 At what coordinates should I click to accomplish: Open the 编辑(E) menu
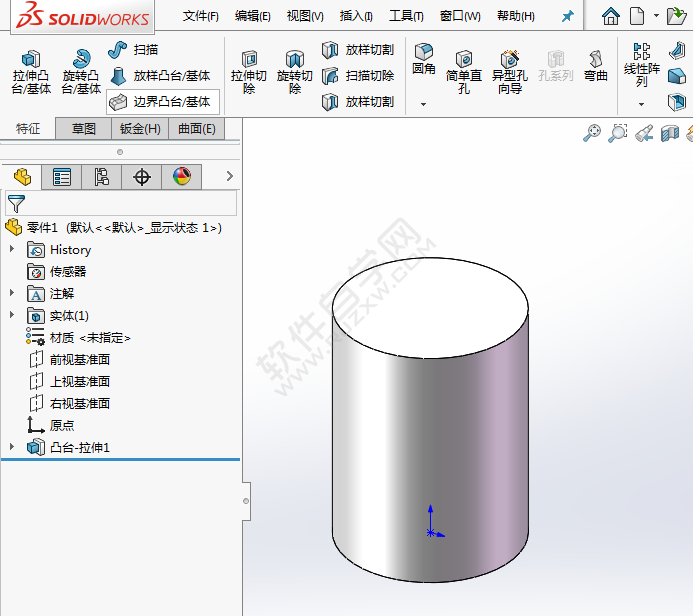pyautogui.click(x=252, y=16)
